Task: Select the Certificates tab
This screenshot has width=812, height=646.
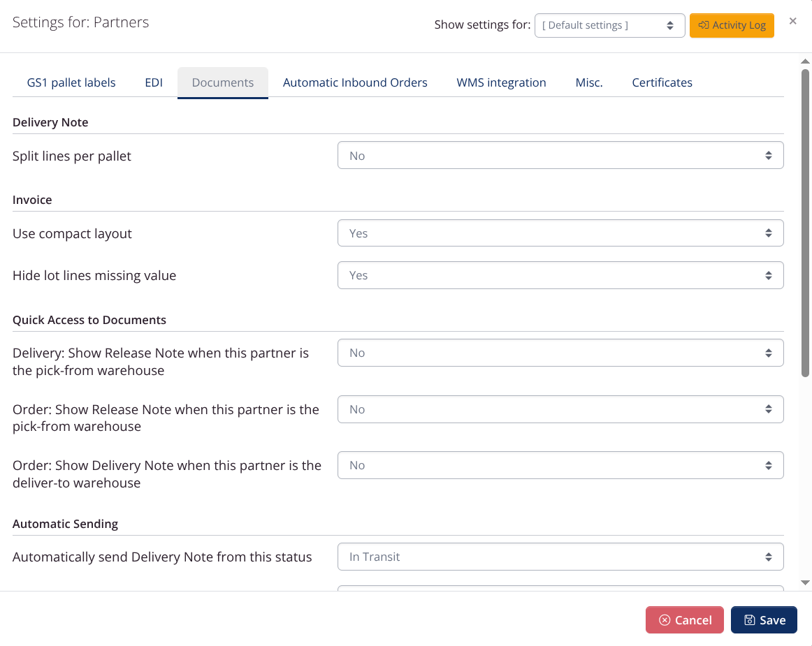Action: point(662,82)
